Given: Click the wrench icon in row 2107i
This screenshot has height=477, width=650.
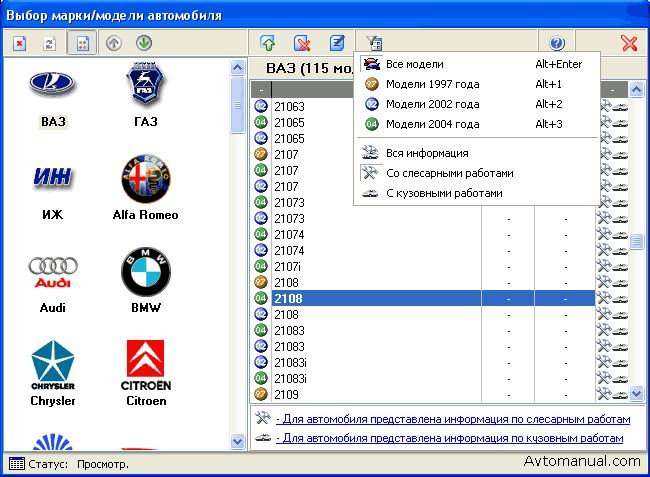Looking at the screenshot, I should click(x=604, y=266).
